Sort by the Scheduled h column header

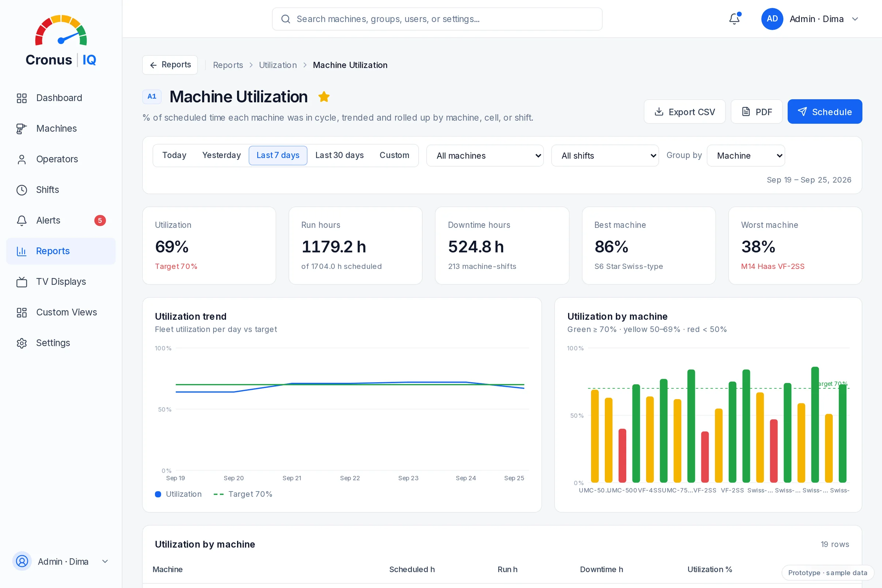click(412, 569)
